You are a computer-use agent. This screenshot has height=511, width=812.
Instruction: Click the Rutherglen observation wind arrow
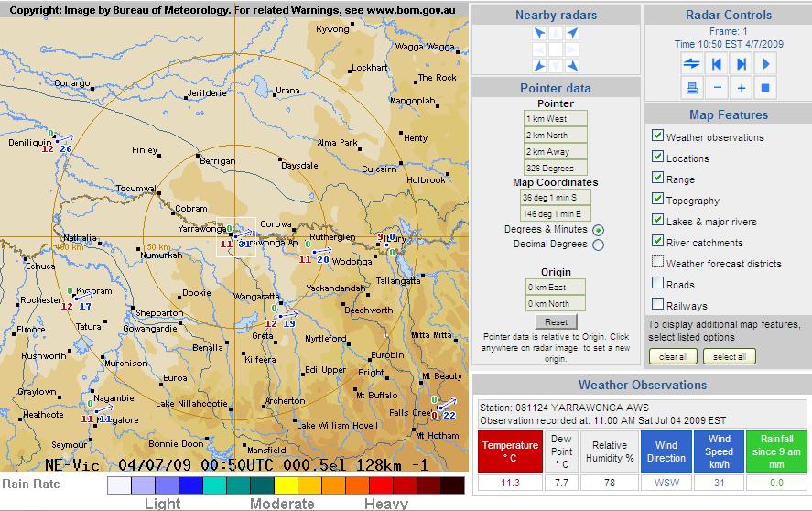[321, 251]
